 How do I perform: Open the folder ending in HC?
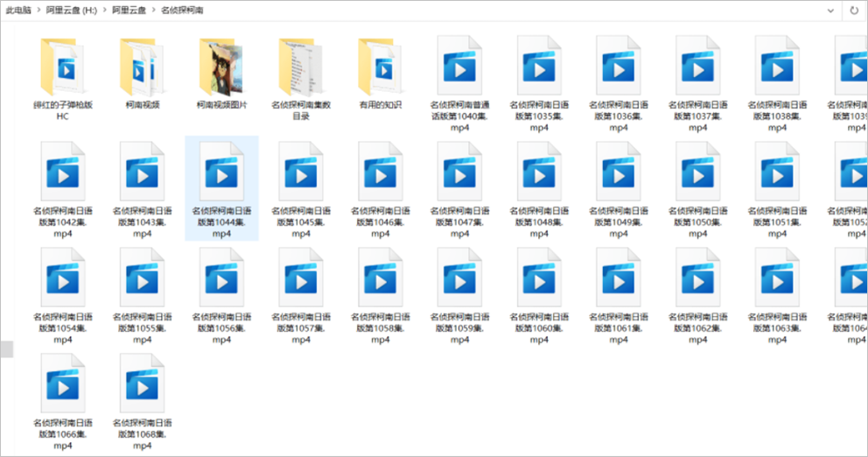(x=62, y=79)
